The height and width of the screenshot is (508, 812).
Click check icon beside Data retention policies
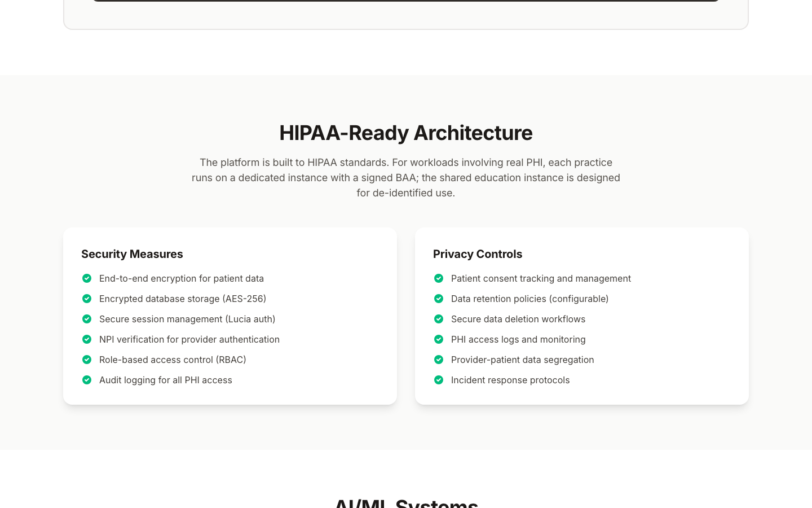(439, 299)
